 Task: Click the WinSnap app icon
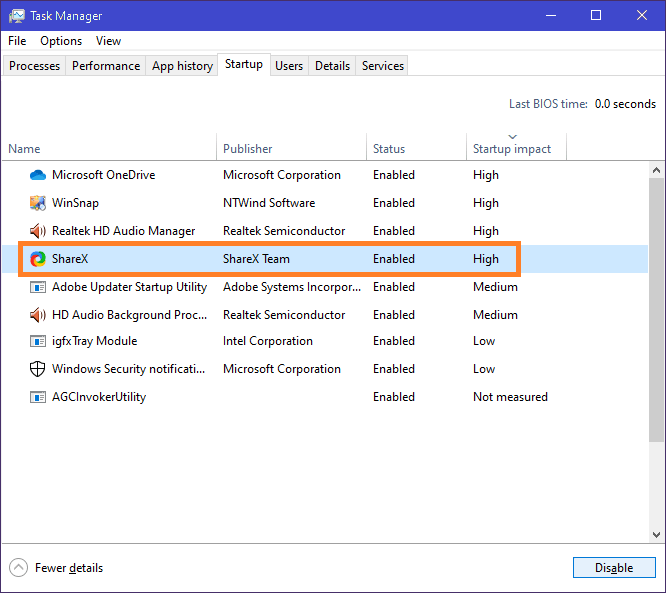pos(38,203)
